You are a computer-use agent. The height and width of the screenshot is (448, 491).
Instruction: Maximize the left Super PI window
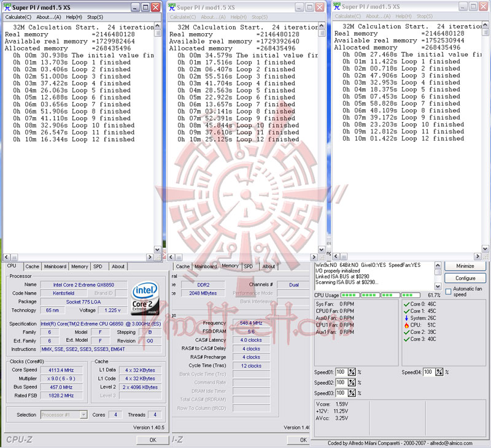click(x=145, y=7)
